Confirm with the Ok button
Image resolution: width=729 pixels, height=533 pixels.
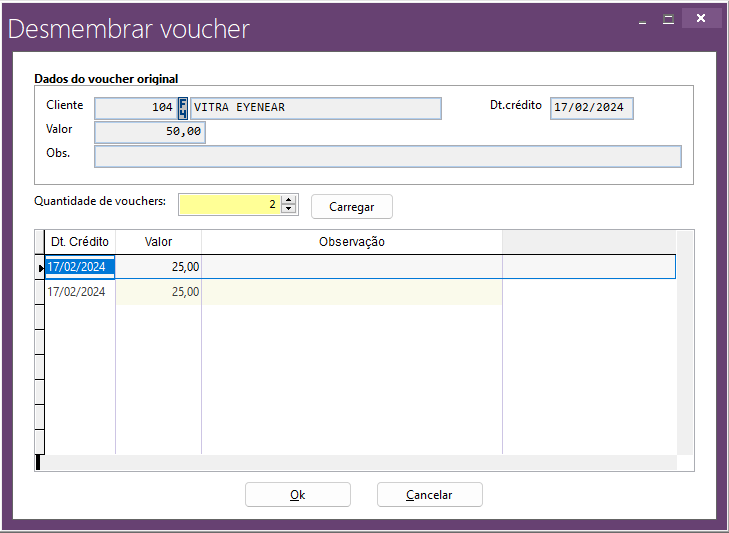point(297,495)
